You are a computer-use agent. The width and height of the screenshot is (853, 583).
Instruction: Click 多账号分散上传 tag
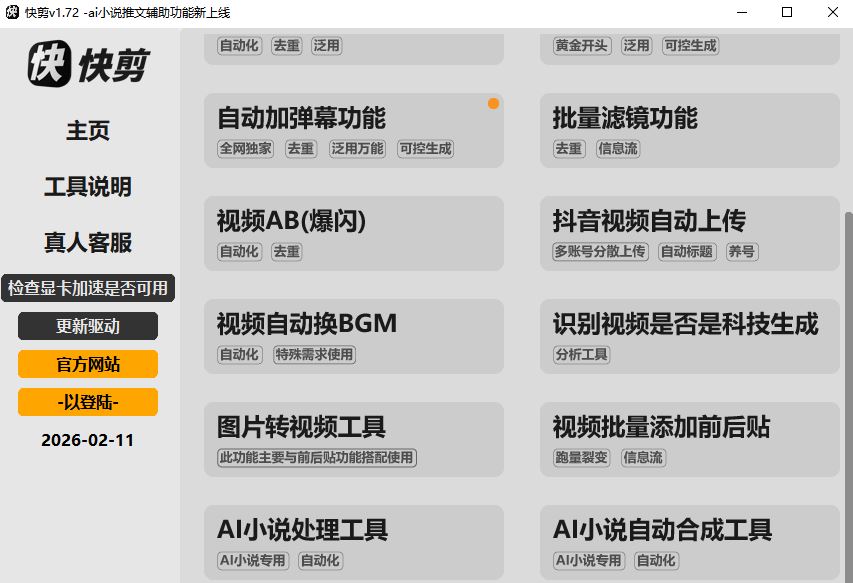pyautogui.click(x=601, y=251)
